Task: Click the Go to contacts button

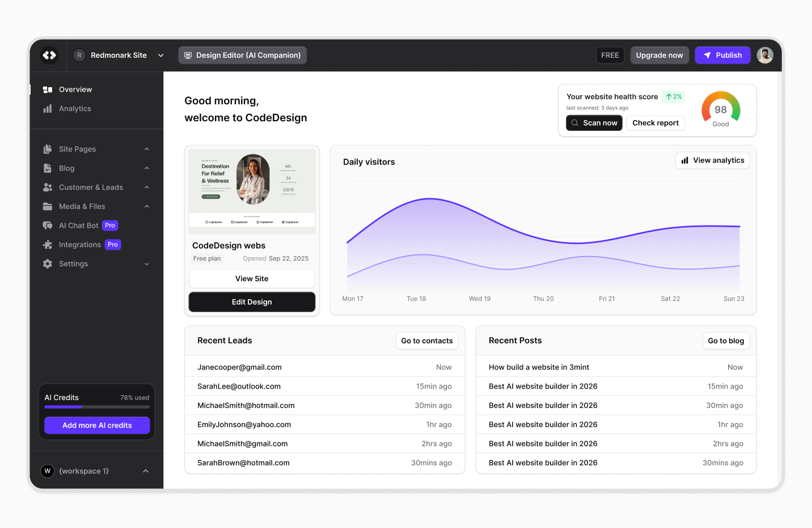Action: [x=427, y=341]
